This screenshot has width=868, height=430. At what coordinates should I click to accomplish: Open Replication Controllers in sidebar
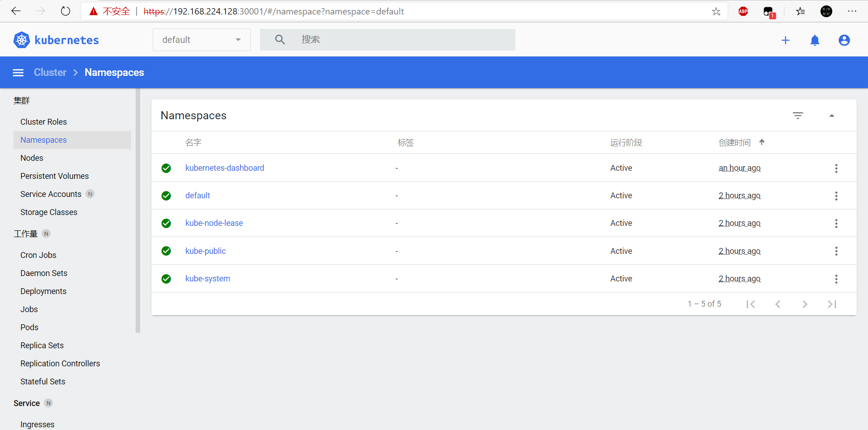(60, 364)
